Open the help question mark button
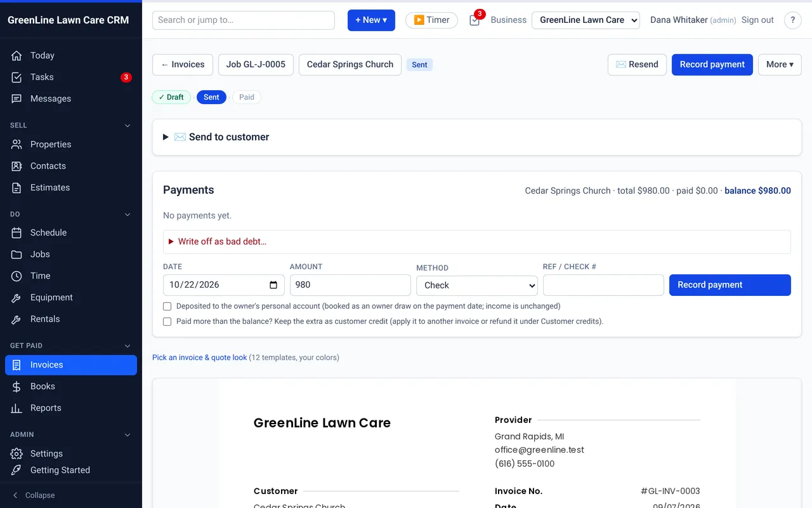 coord(793,20)
